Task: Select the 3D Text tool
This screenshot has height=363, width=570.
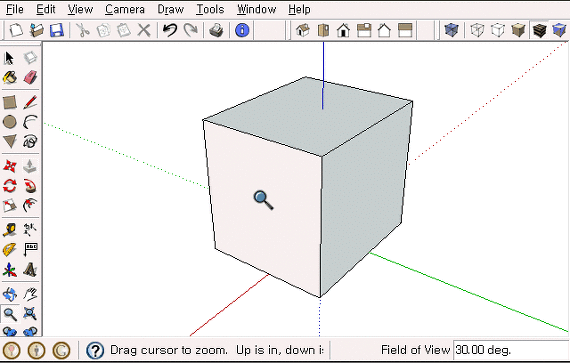Action: (30, 270)
